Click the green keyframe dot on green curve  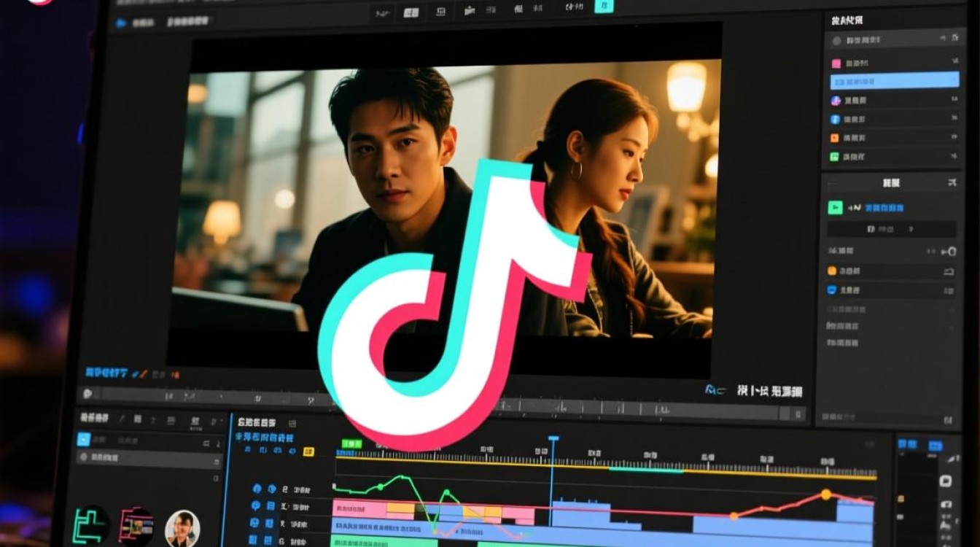380,486
